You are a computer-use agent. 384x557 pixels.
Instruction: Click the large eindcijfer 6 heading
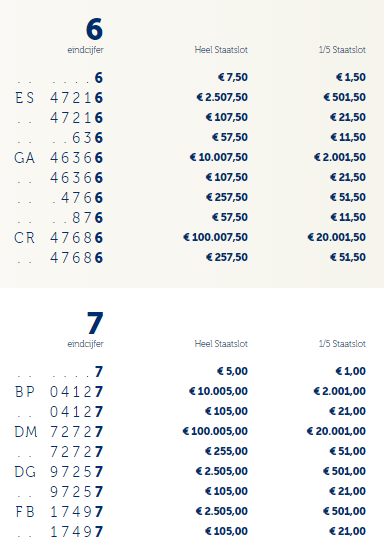(94, 29)
